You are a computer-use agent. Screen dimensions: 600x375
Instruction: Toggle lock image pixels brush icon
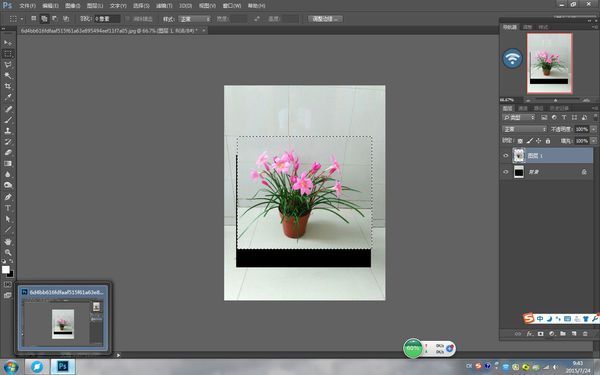click(x=530, y=141)
